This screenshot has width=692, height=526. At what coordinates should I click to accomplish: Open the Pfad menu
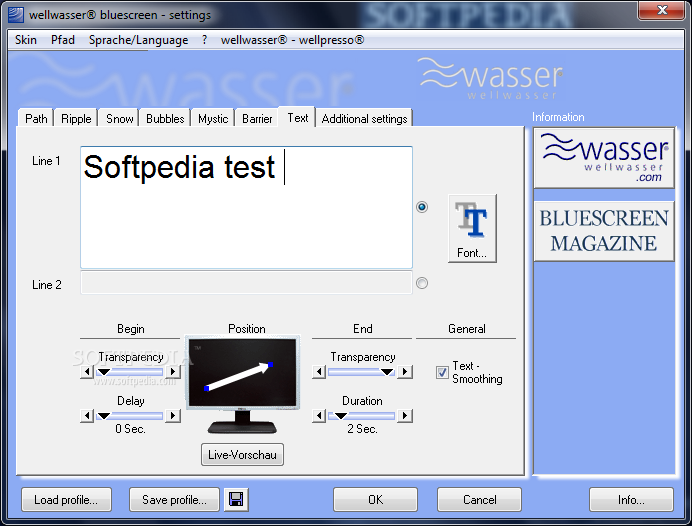pyautogui.click(x=63, y=40)
